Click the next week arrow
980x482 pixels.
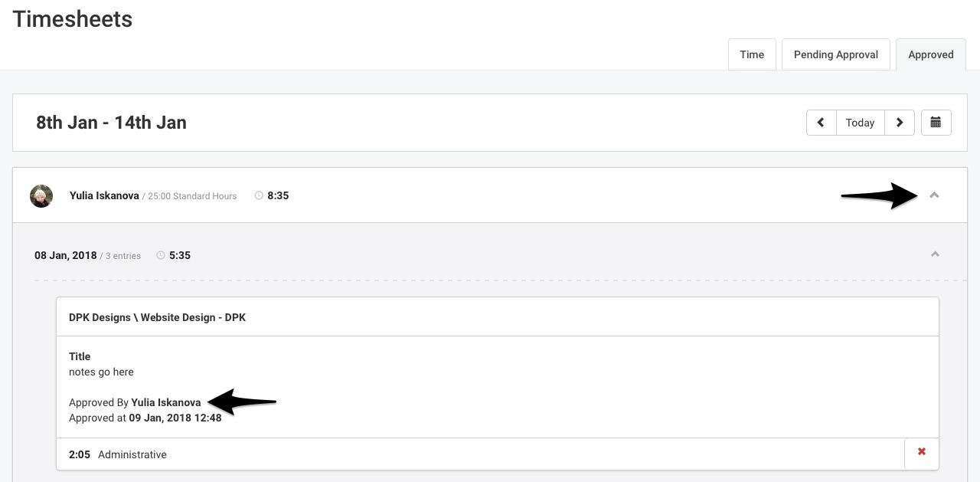pos(900,123)
